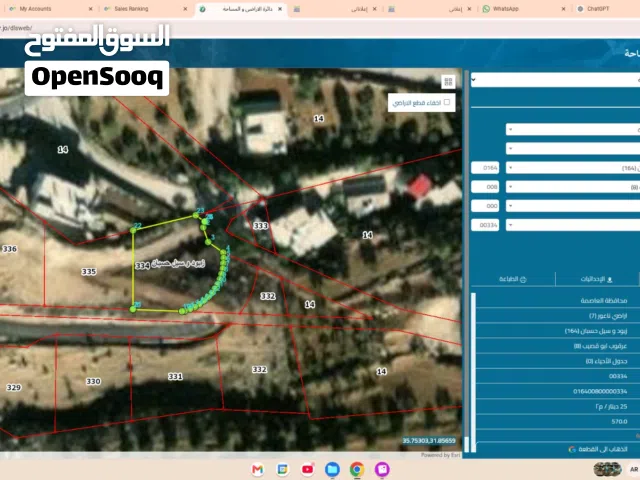Screen dimensions: 640x480
Task: Tick the اخفاء قطع الاراضي checkbox
Action: pos(447,102)
